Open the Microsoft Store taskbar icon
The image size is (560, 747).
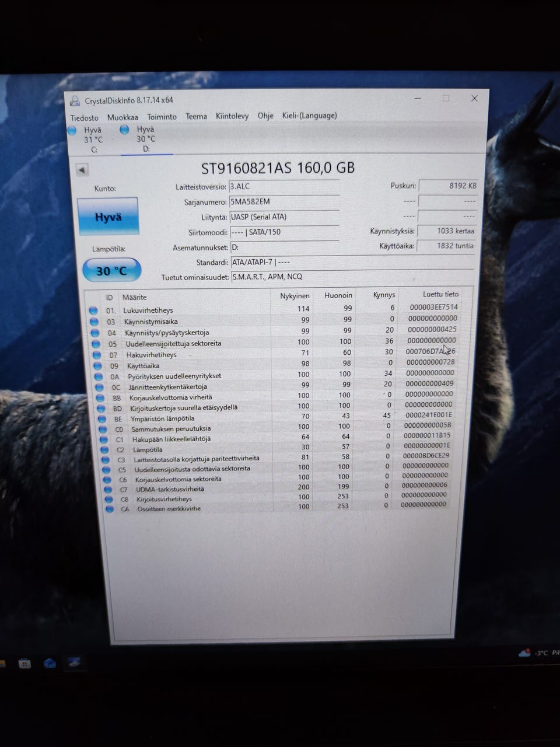[x=24, y=664]
